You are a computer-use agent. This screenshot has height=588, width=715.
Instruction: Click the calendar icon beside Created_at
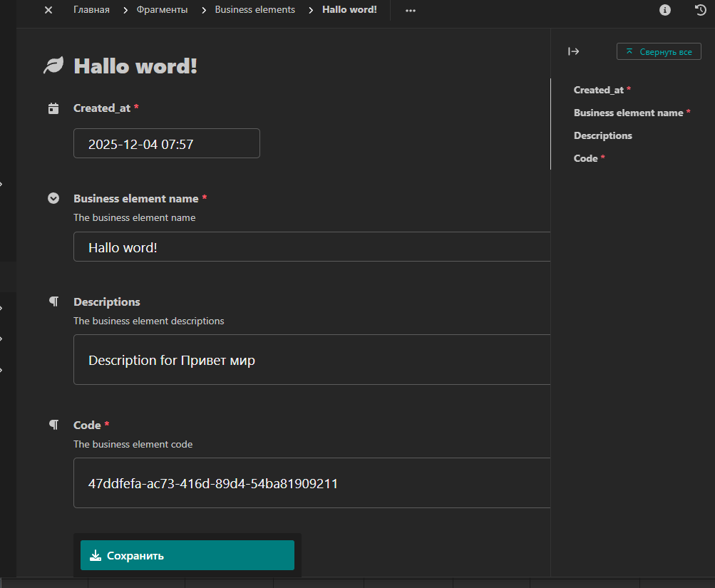(x=53, y=108)
